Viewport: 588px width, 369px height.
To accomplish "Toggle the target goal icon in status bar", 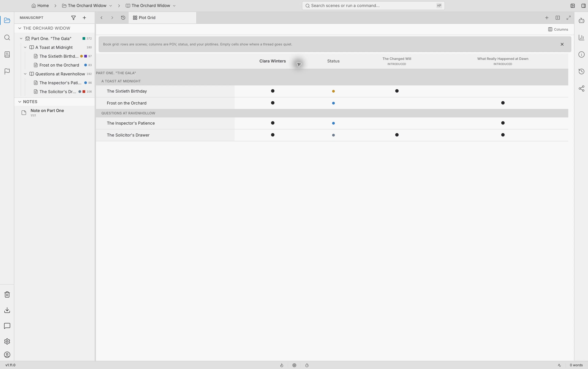I will (294, 365).
